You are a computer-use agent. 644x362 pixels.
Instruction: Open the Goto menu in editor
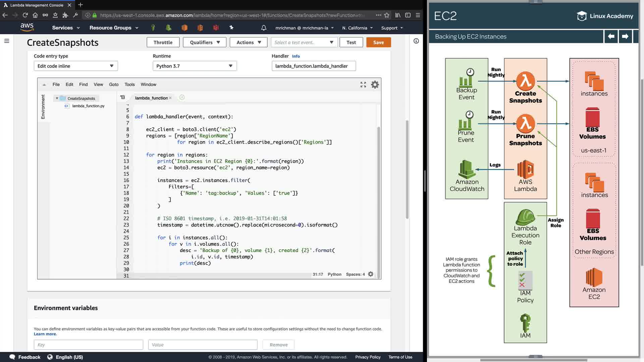tap(114, 84)
